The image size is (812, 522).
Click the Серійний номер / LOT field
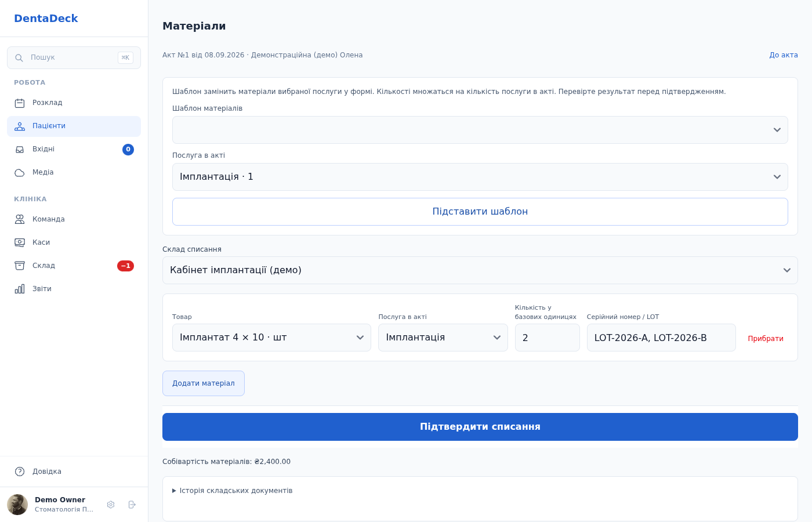click(x=661, y=338)
